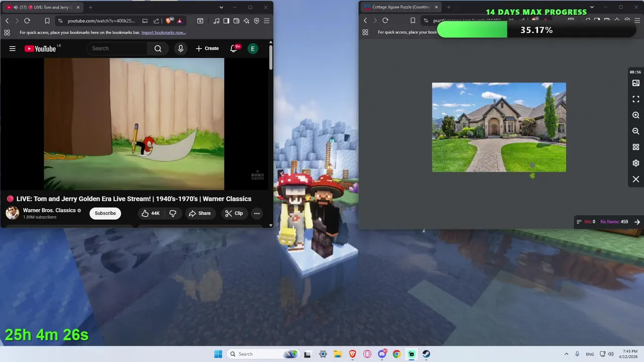Viewport: 644px width, 362px height.
Task: Subscribe to Warner Bros. Classics
Action: pyautogui.click(x=105, y=213)
